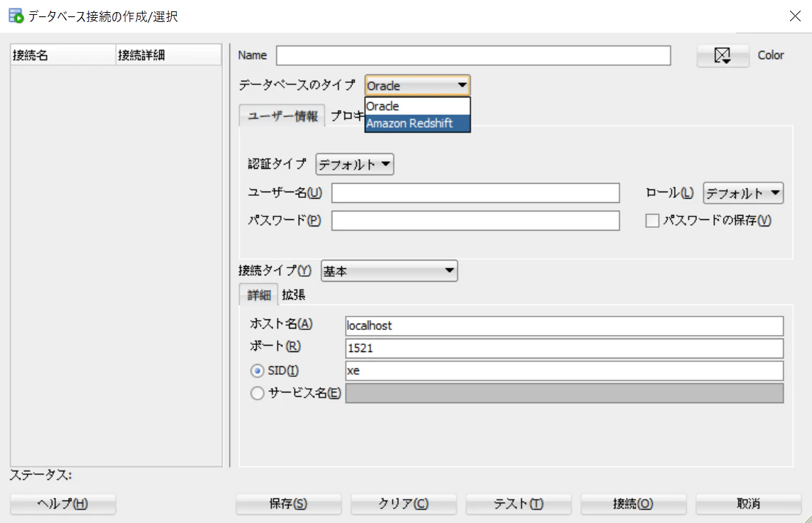This screenshot has width=812, height=523.
Task: Focus the Name input field
Action: (x=473, y=55)
